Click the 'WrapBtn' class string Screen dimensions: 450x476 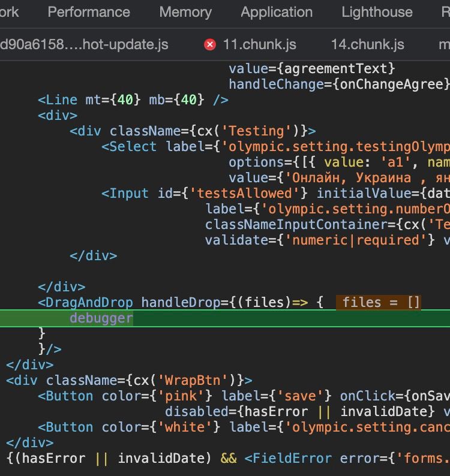(193, 380)
